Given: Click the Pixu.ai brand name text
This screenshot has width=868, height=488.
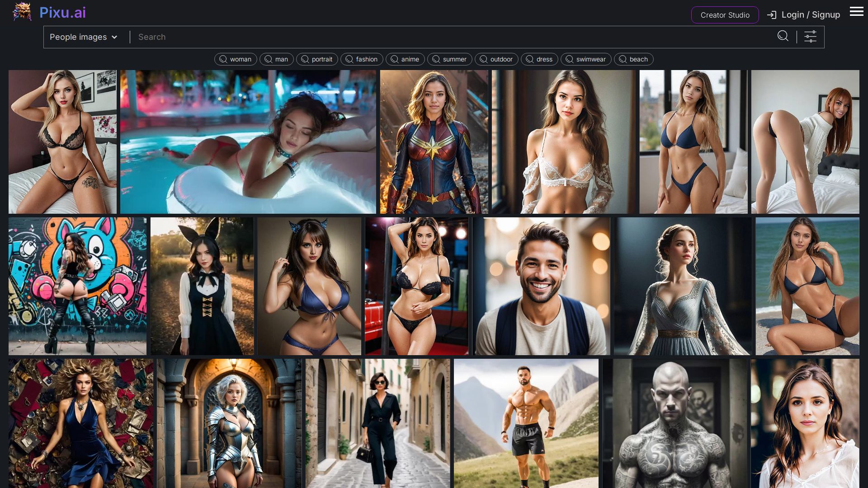Looking at the screenshot, I should [62, 13].
